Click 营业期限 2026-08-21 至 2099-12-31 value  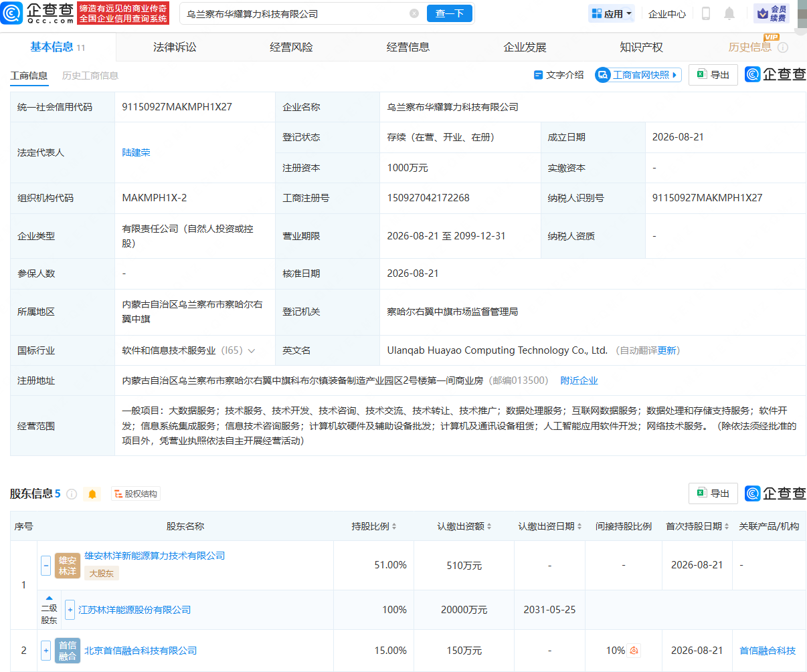tap(446, 236)
